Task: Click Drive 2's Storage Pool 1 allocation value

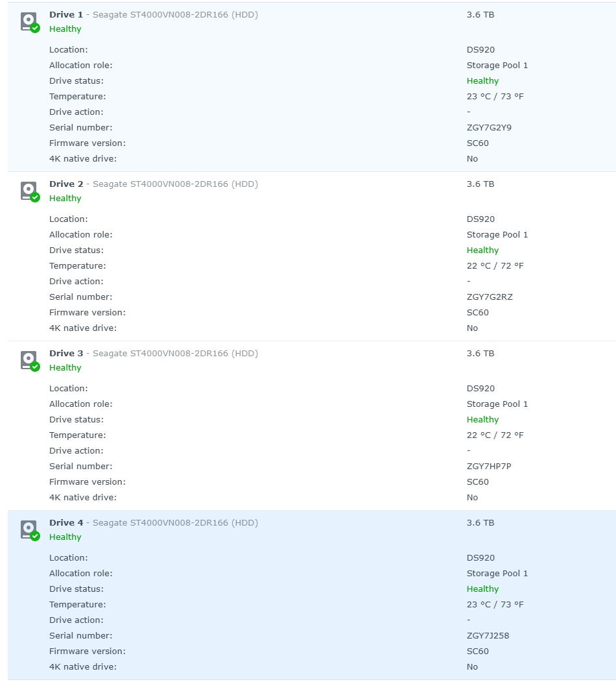Action: 497,235
